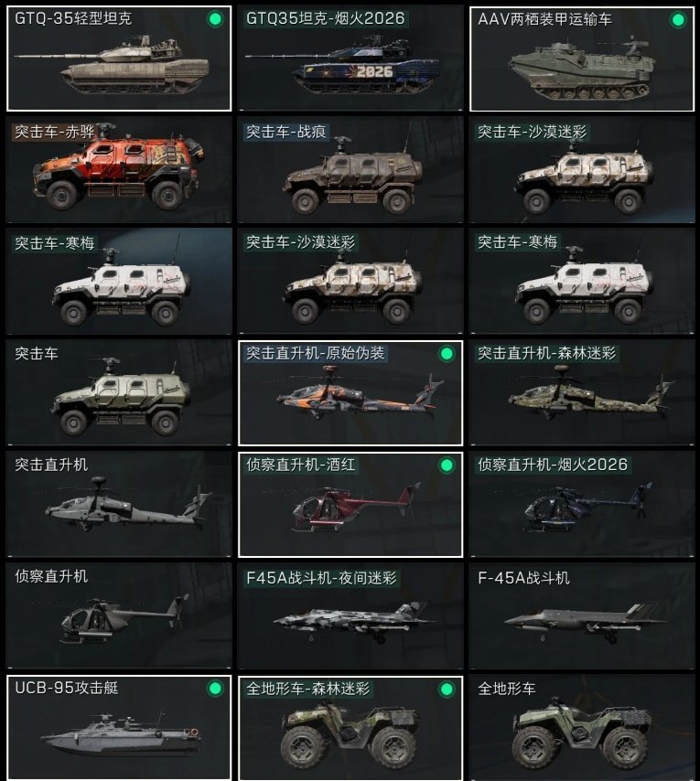Click green dot on UCB-95攻击艇
700x781 pixels.
215,689
